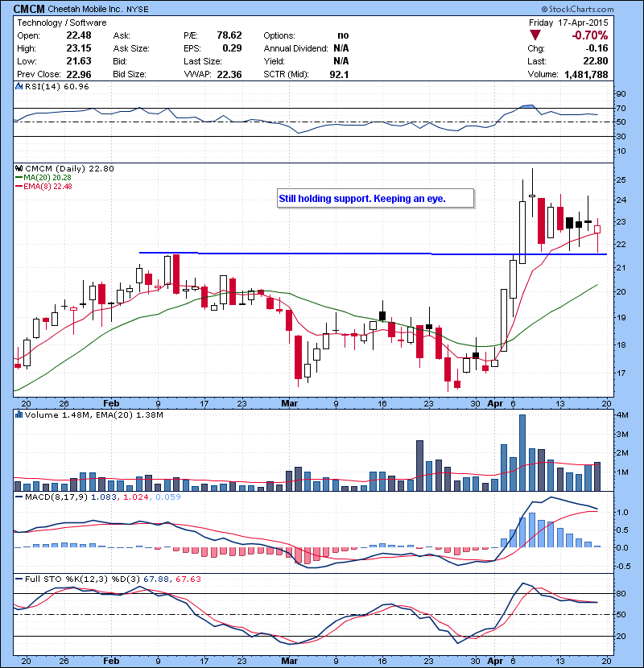Screen dimensions: 644x668
Task: Click the blue MACD legend line marker
Action: point(19,497)
